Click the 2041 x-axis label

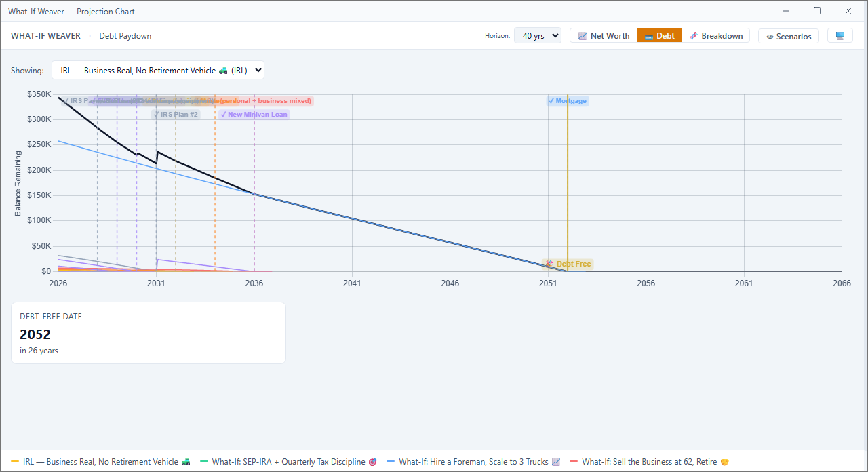point(352,283)
